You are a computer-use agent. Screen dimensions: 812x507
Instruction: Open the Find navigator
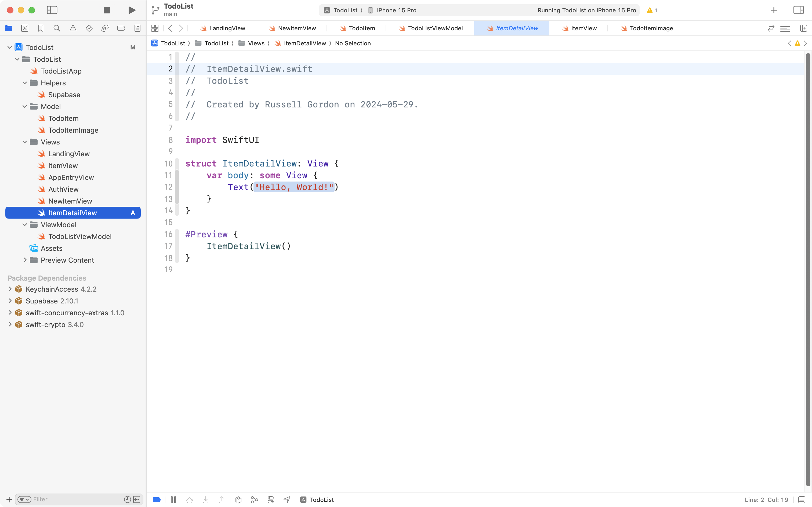pyautogui.click(x=57, y=28)
